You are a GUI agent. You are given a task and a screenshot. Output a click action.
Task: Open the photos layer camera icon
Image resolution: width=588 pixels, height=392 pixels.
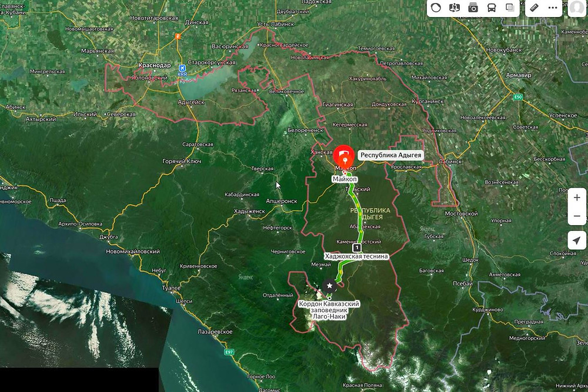[x=473, y=8]
